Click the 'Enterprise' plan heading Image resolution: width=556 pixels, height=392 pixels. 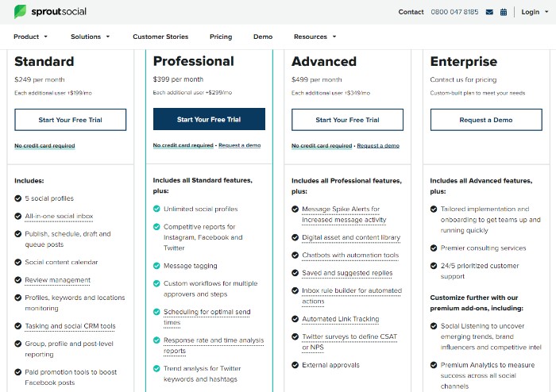[x=463, y=62]
